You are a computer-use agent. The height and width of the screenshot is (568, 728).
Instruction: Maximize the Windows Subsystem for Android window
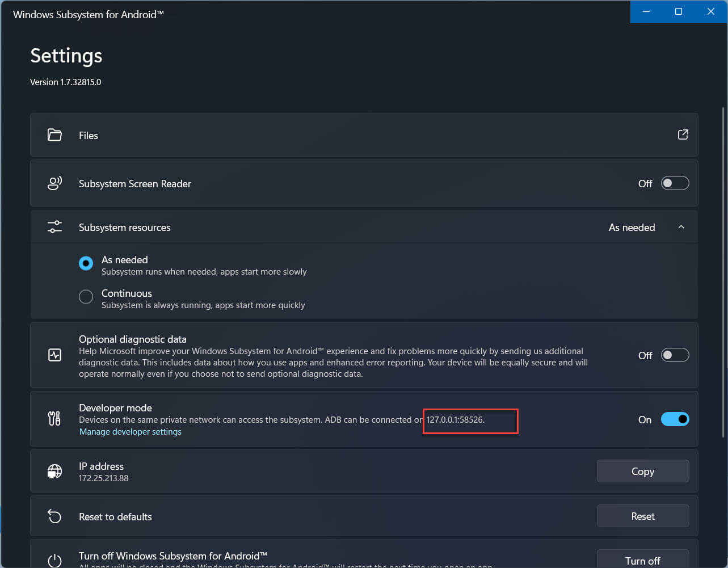[678, 11]
